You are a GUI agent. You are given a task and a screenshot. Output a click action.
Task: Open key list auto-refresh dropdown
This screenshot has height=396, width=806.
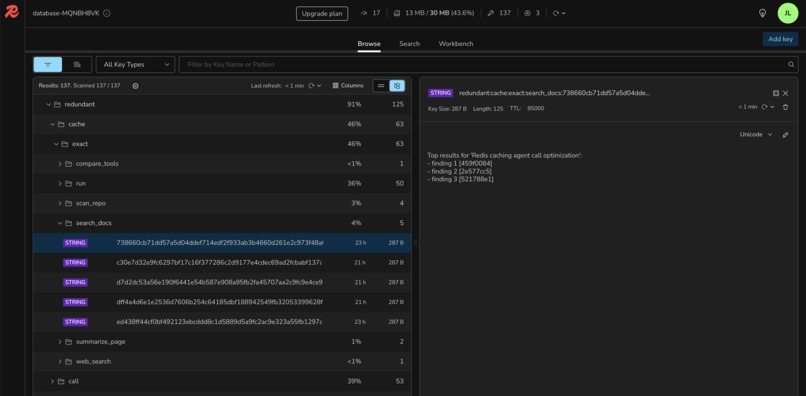319,86
